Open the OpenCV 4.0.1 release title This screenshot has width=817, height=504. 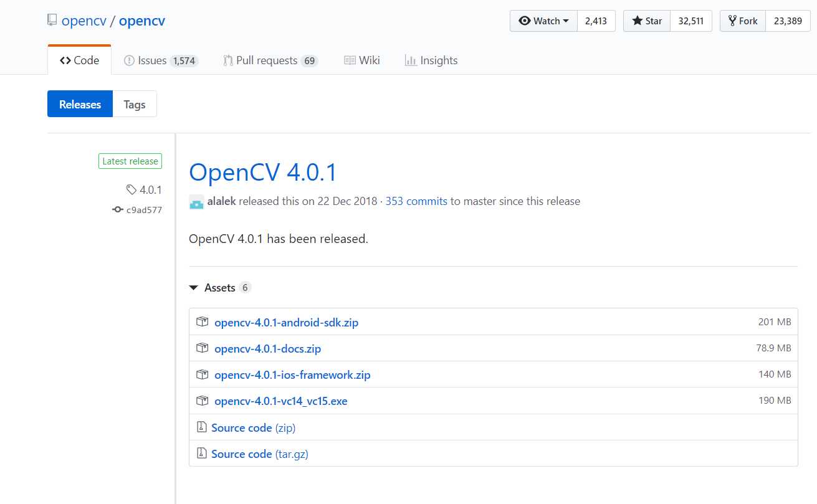pyautogui.click(x=263, y=172)
